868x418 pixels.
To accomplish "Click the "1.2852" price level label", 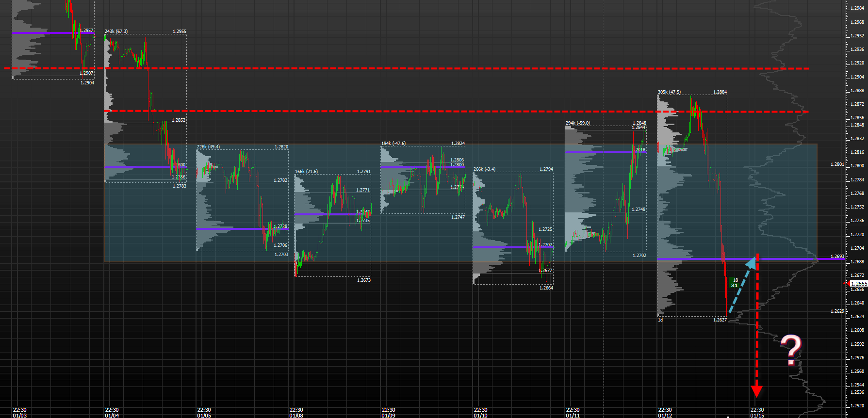I will (x=179, y=120).
